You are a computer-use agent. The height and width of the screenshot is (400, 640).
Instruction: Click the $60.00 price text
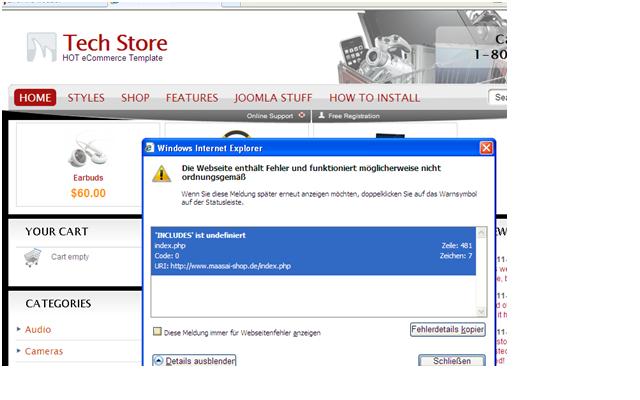tap(88, 193)
